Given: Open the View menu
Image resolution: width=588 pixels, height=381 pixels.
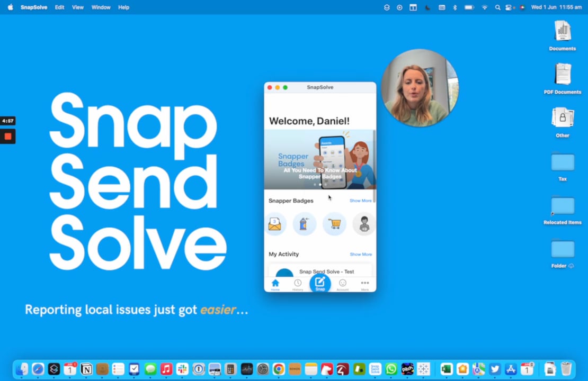Looking at the screenshot, I should (x=78, y=7).
